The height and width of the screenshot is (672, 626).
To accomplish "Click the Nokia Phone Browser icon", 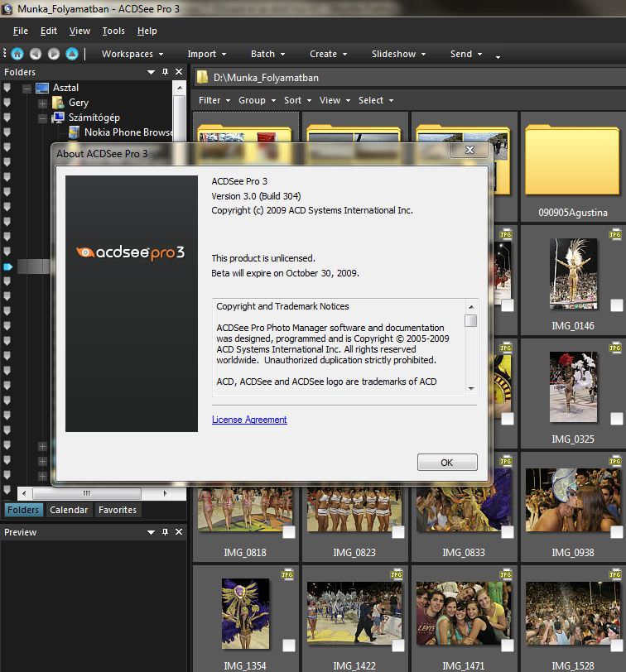I will pos(74,132).
